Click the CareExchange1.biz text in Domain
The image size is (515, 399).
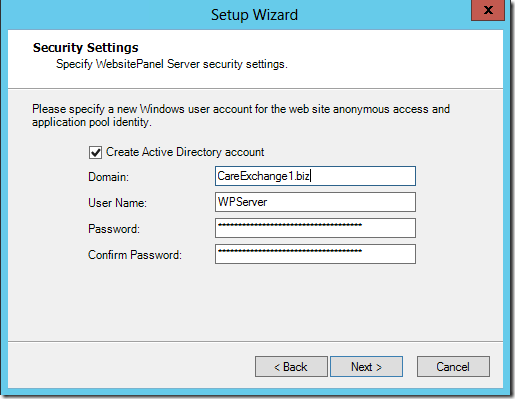coord(263,176)
